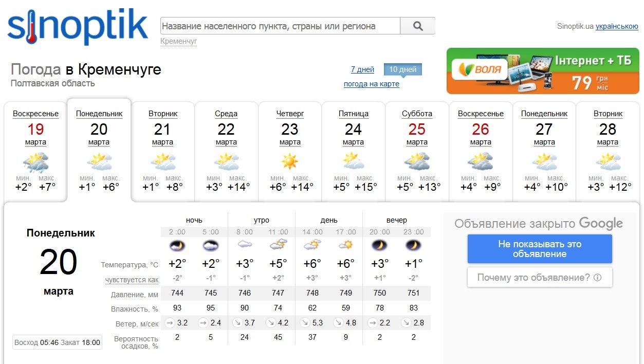Viewport: 644px width, 364px height.
Task: Focus the location search input field
Action: click(280, 26)
